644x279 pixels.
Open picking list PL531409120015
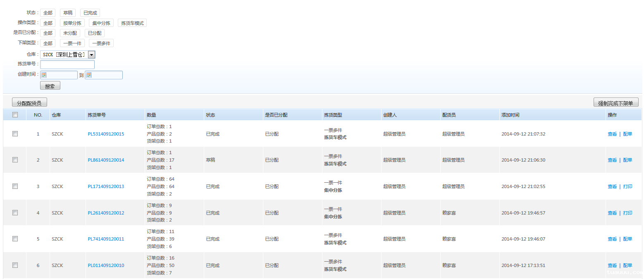point(105,134)
